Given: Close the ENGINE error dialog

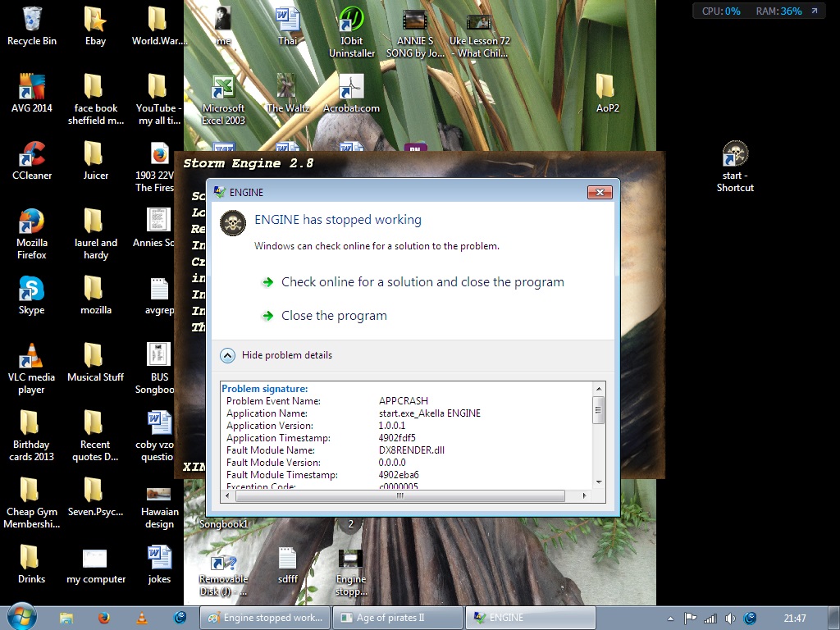Looking at the screenshot, I should (x=600, y=192).
